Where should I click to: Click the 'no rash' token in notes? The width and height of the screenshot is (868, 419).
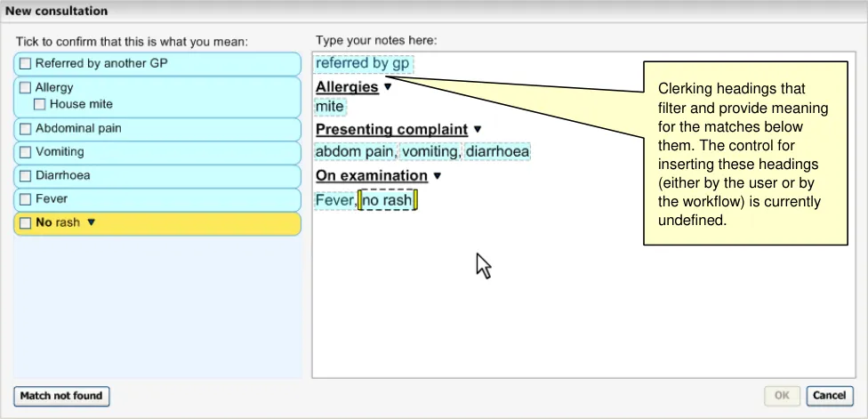387,200
